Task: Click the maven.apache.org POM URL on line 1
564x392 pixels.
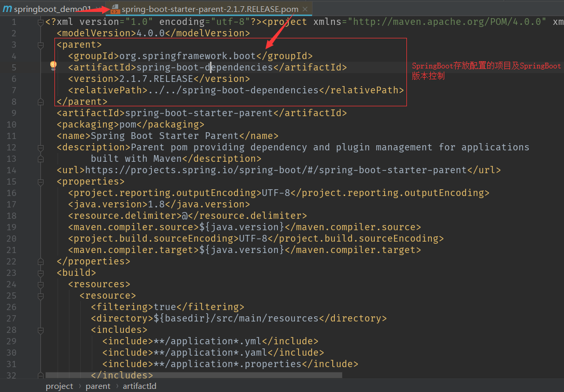Action: 447,22
